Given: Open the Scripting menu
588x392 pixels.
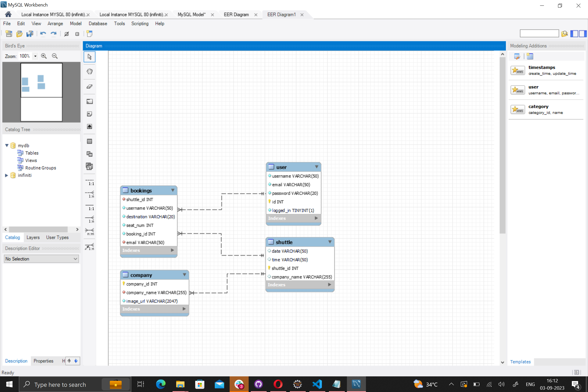Looking at the screenshot, I should coord(140,23).
